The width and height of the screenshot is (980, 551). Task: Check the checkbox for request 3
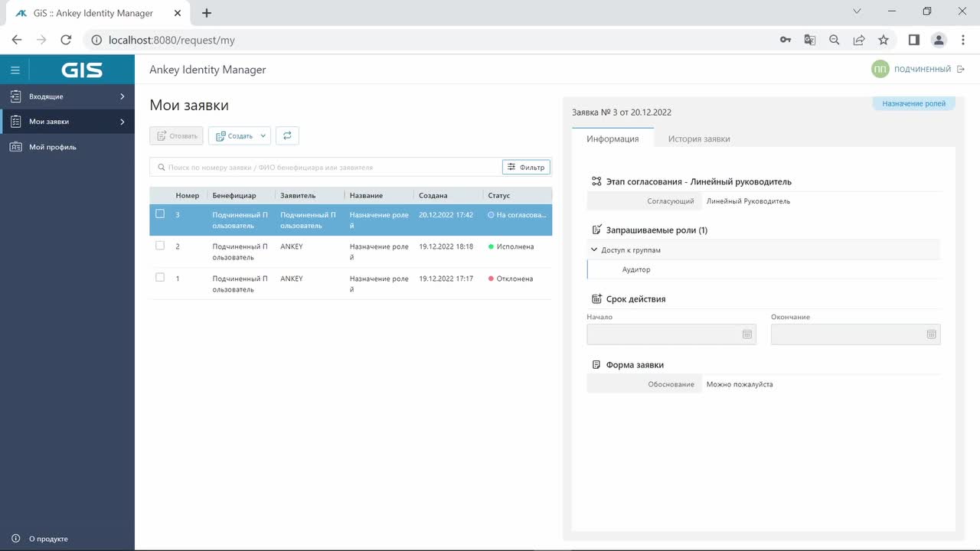[160, 214]
